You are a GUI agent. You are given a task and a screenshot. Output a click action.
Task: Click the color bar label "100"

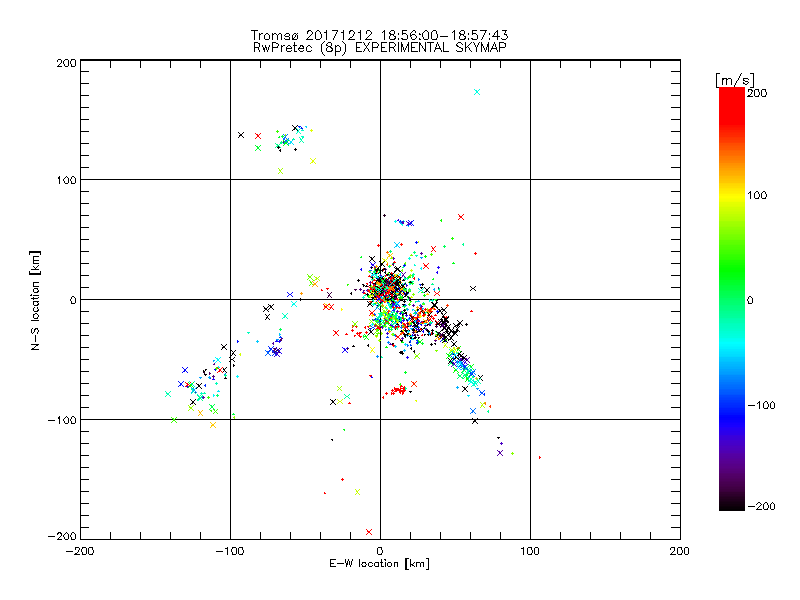tap(757, 195)
